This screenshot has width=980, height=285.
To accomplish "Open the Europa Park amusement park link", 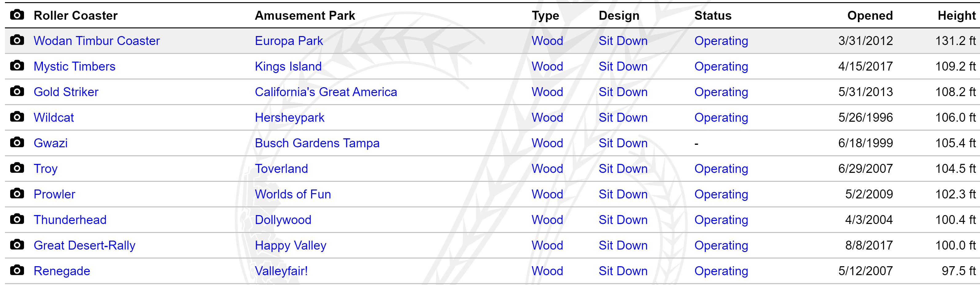I will 289,41.
